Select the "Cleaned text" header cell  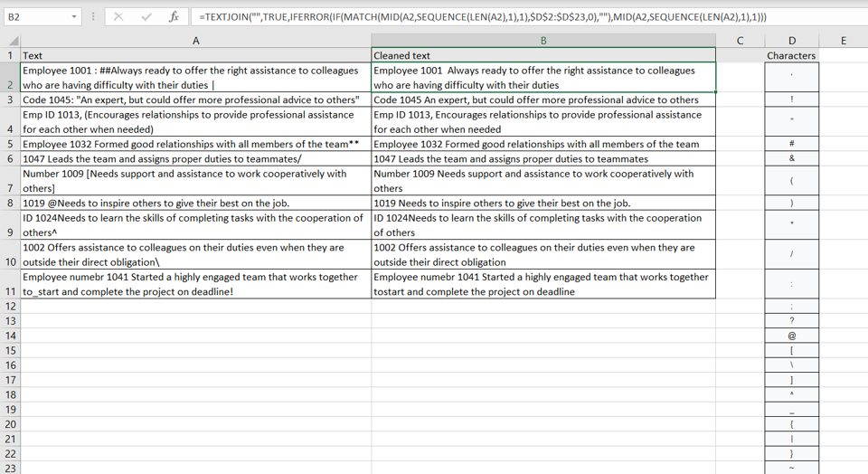point(542,55)
